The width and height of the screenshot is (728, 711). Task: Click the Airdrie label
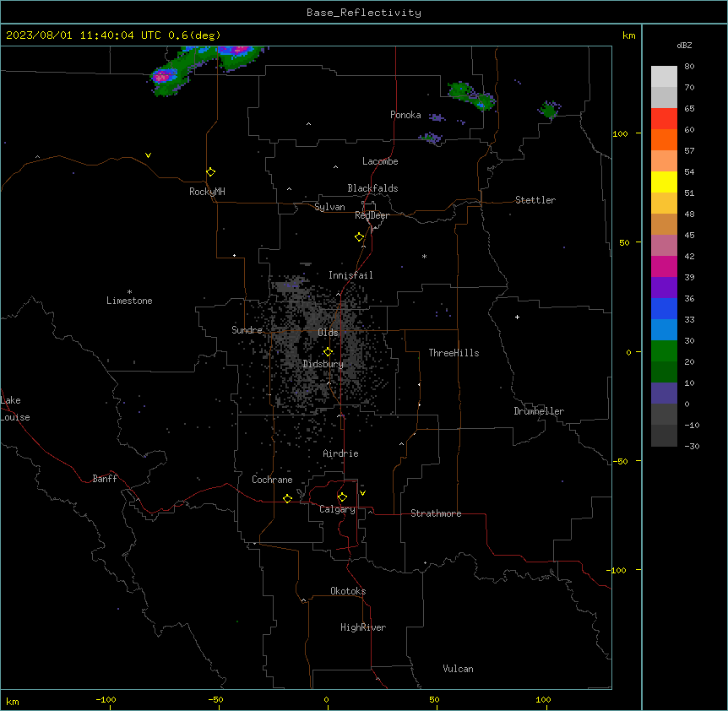coord(341,453)
